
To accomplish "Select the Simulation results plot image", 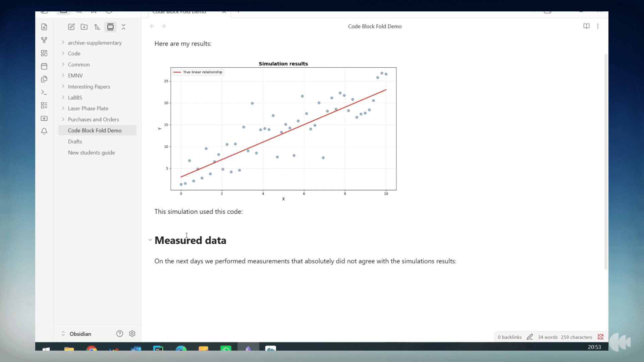I will (277, 131).
